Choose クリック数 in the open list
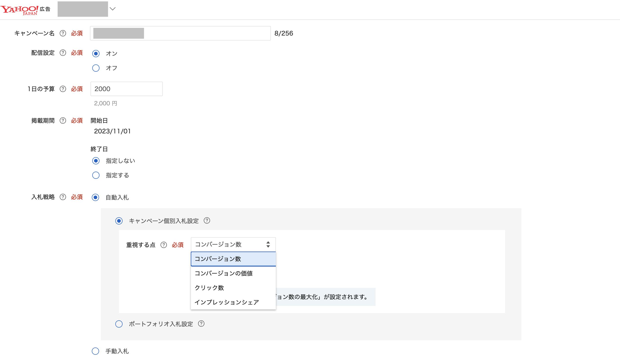 click(x=209, y=288)
